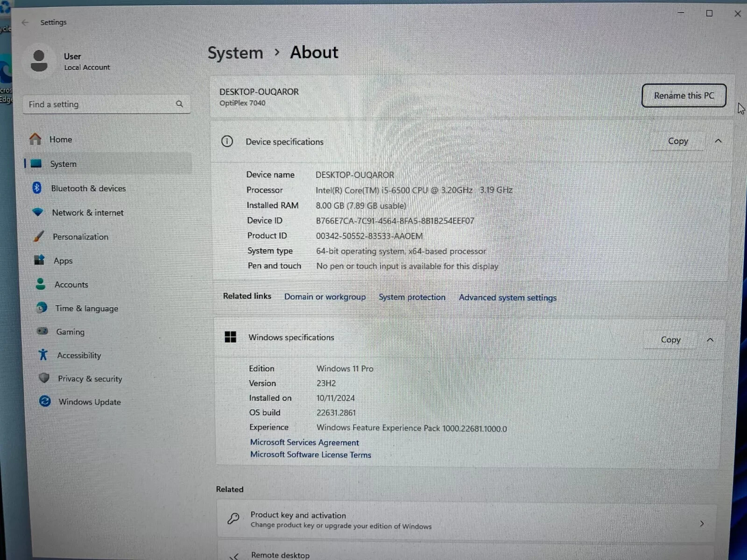
Task: Select Product ID 00342-50552-83533-AAOEM text
Action: [x=369, y=236]
